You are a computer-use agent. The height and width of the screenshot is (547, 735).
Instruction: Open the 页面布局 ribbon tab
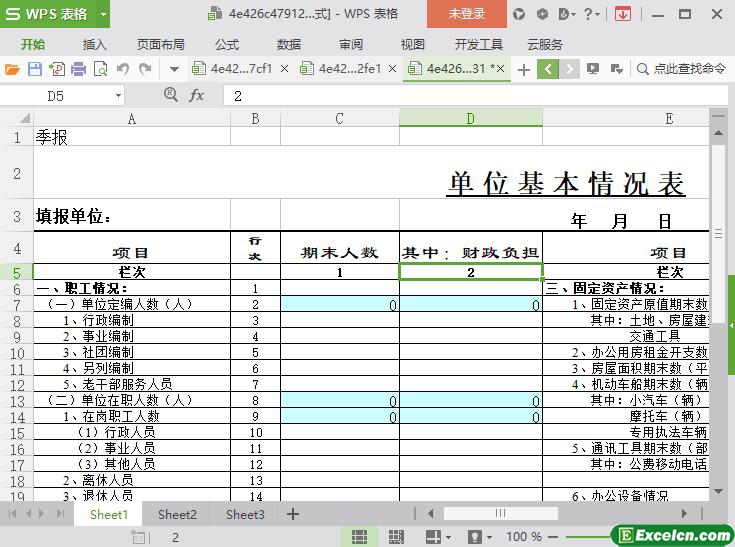pyautogui.click(x=161, y=45)
